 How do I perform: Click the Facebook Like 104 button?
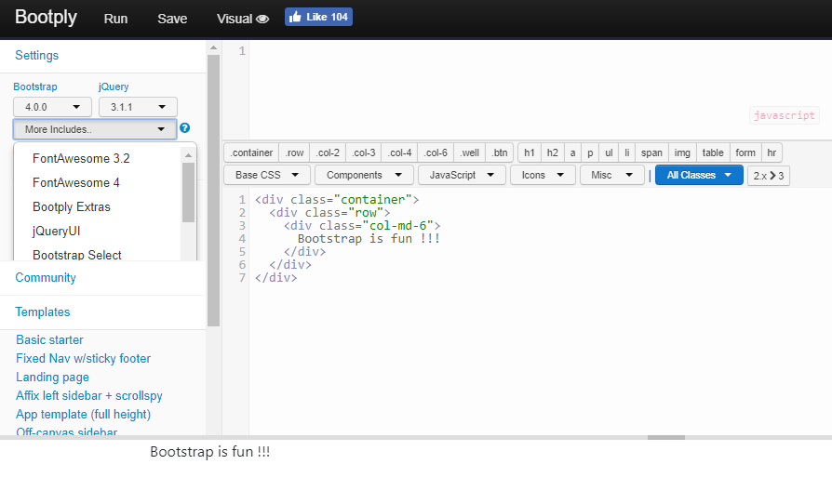(x=318, y=17)
